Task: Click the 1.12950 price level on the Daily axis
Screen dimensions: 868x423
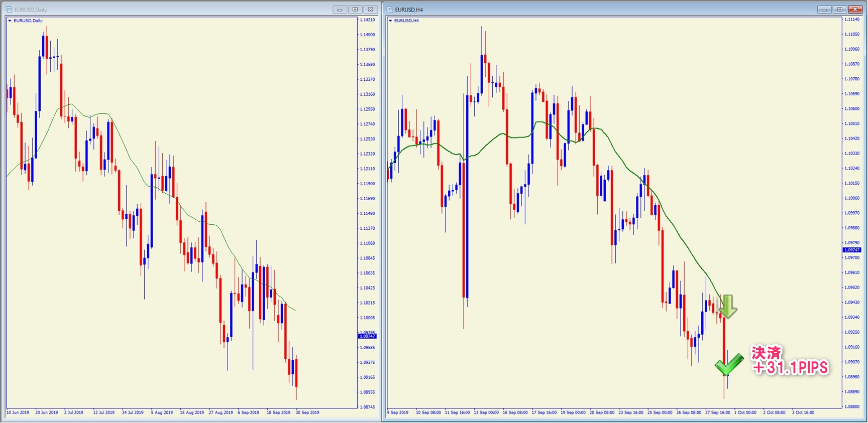Action: coord(367,109)
